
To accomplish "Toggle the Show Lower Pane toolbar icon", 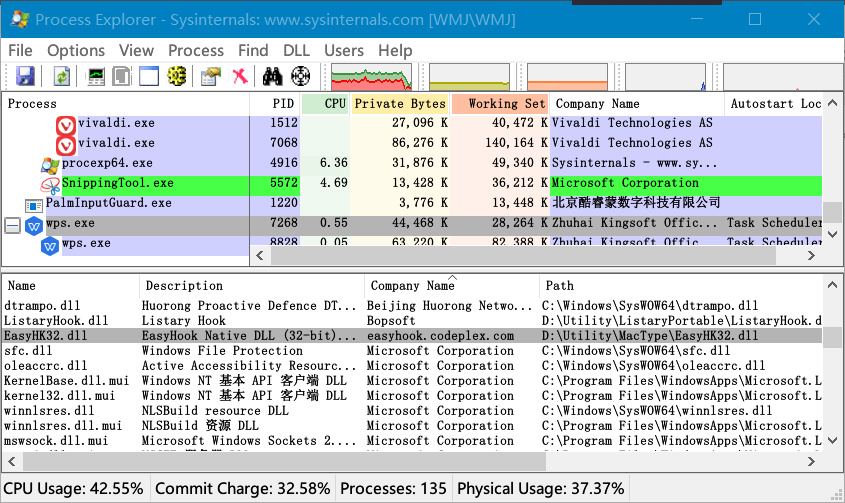I will 149,76.
